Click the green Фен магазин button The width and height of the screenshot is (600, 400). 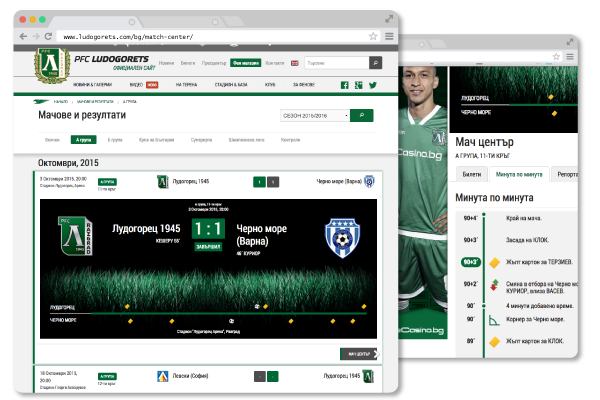tap(246, 63)
